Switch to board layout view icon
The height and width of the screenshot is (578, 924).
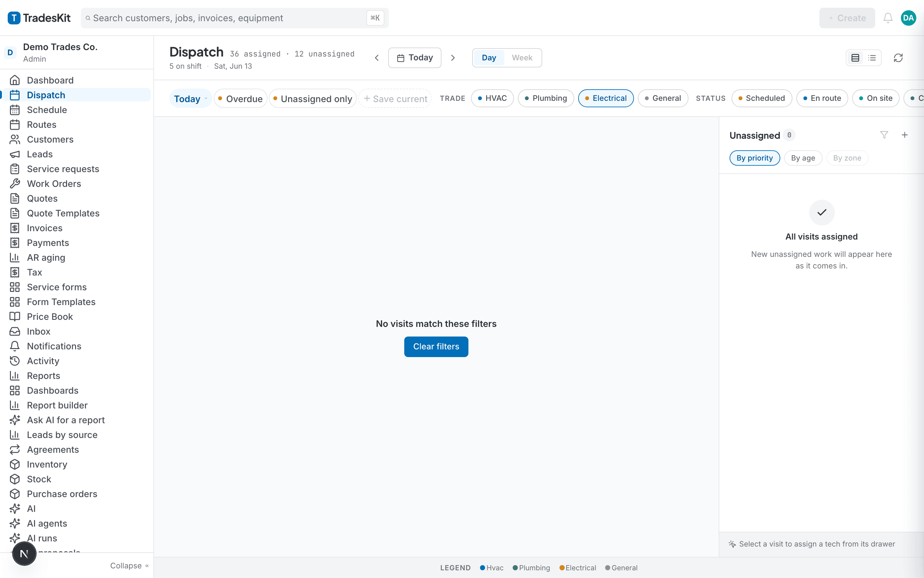tap(855, 58)
